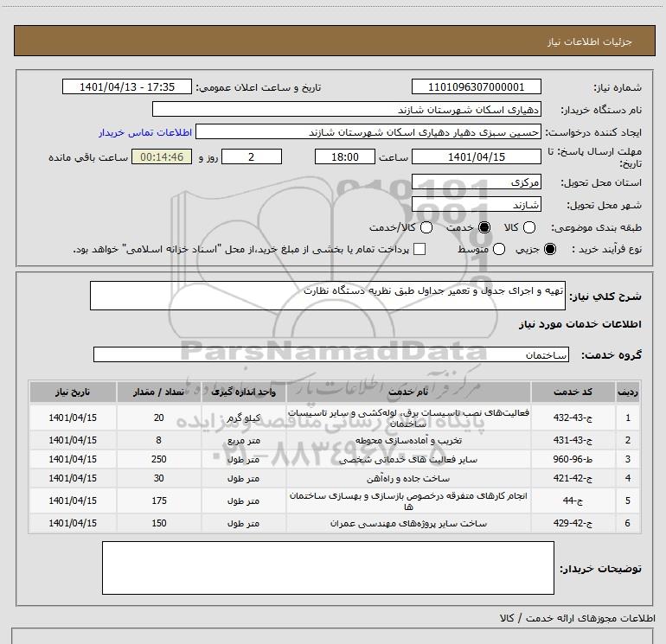666x644 pixels.
Task: Click service code ج-42-421
Action: coord(573,478)
